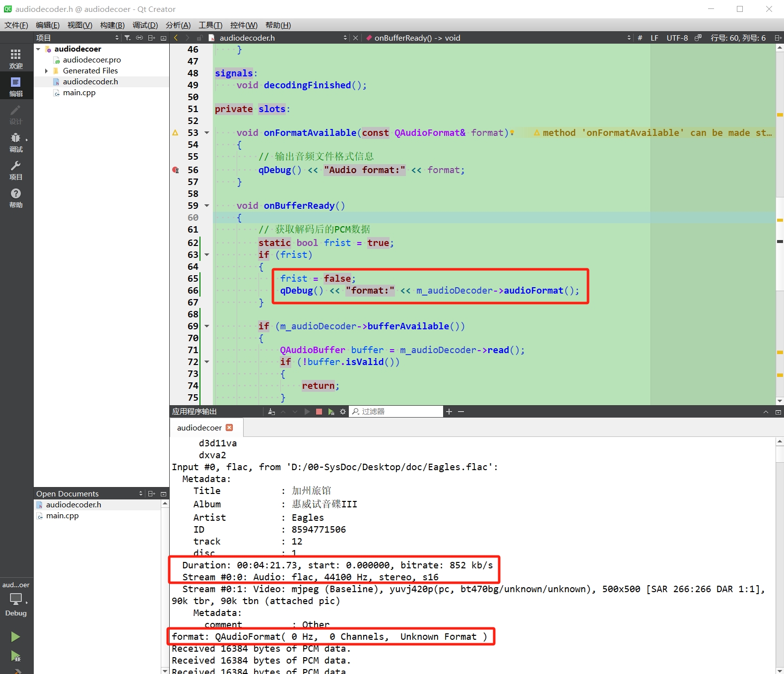The height and width of the screenshot is (674, 784).
Task: Zoom out output with minus icon
Action: pyautogui.click(x=461, y=412)
